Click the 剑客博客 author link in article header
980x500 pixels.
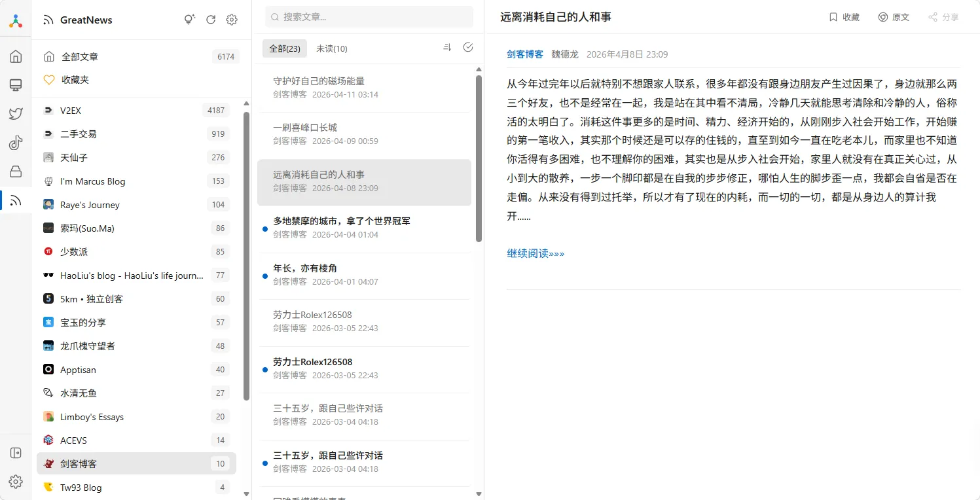pyautogui.click(x=524, y=54)
